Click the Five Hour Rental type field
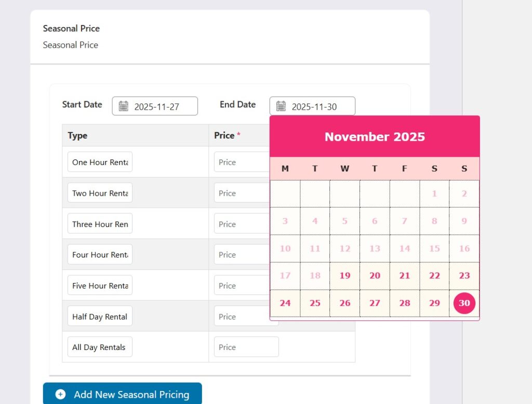 99,285
